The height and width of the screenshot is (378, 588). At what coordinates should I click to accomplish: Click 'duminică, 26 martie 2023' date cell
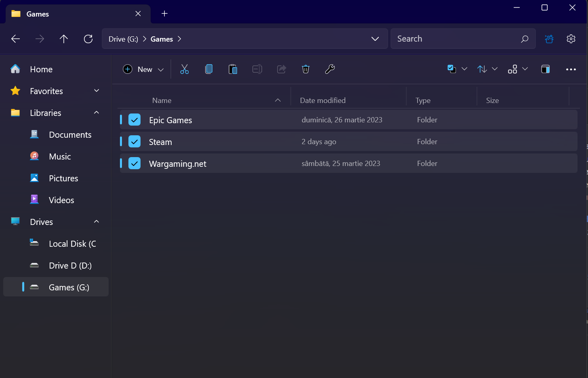pos(342,120)
